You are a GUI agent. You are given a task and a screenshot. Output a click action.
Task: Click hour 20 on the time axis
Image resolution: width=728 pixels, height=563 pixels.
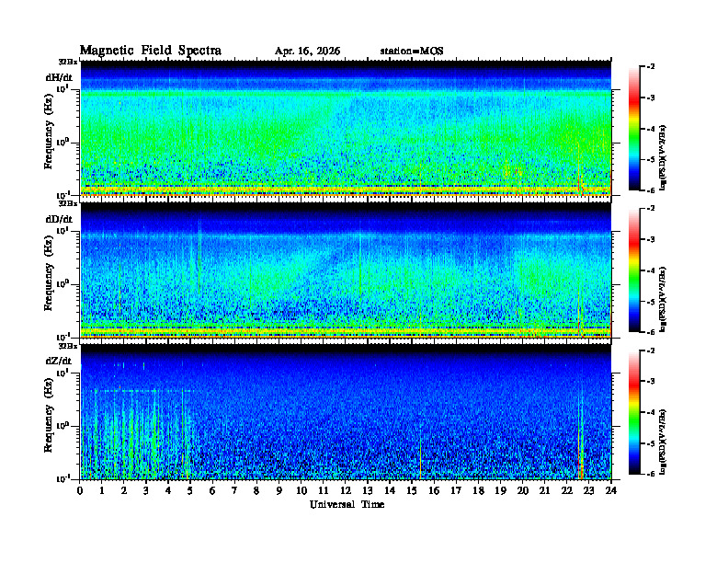523,491
